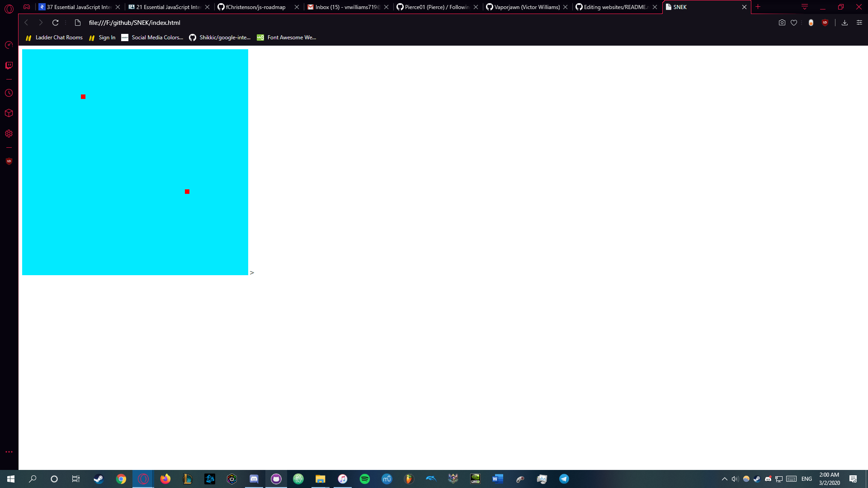Image resolution: width=868 pixels, height=488 pixels.
Task: Switch to Inbox (15) Gmail tab
Action: pos(346,7)
